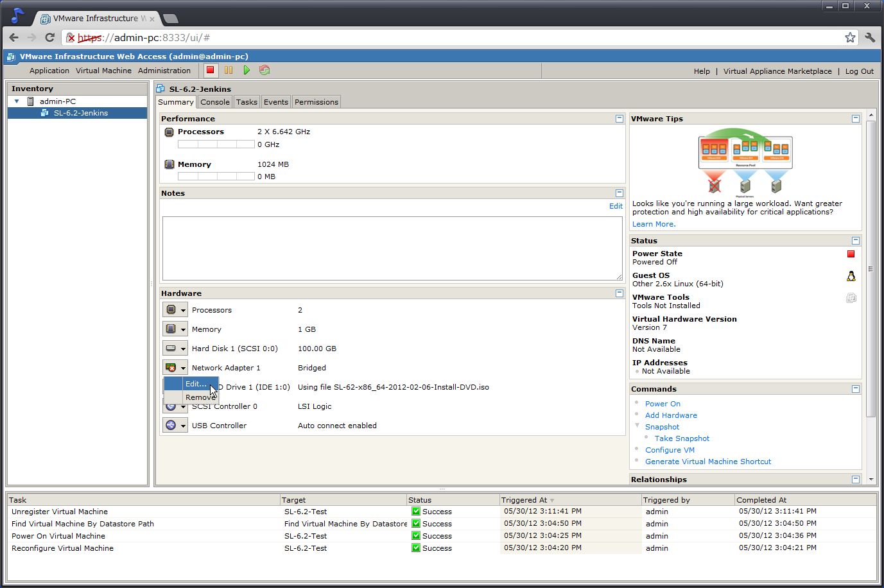Click inside the Notes text area
This screenshot has height=588, width=884.
[x=392, y=248]
